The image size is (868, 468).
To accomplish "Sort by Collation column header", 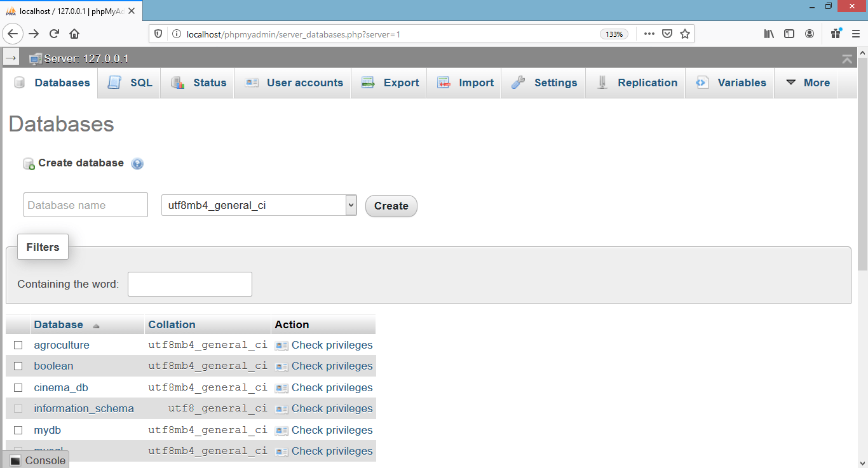I will click(172, 324).
